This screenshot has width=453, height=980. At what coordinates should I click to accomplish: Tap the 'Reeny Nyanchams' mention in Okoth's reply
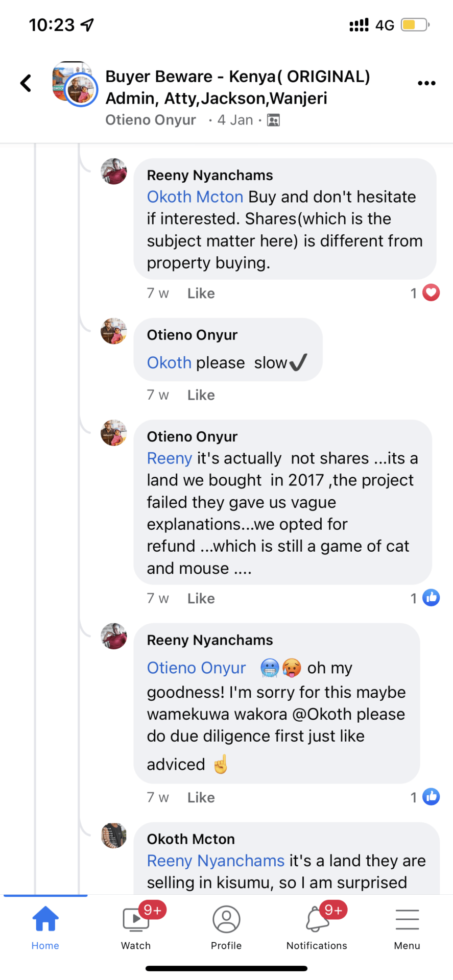pos(216,861)
